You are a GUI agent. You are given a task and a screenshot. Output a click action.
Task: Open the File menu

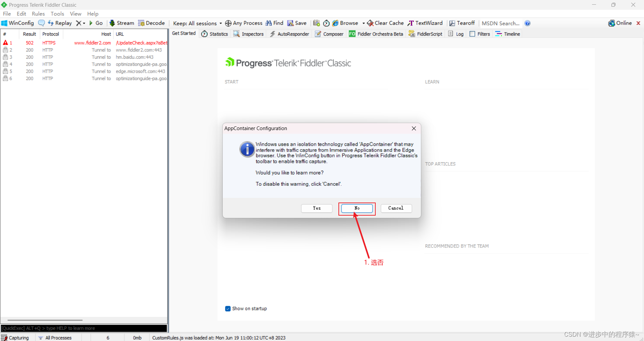tap(7, 14)
